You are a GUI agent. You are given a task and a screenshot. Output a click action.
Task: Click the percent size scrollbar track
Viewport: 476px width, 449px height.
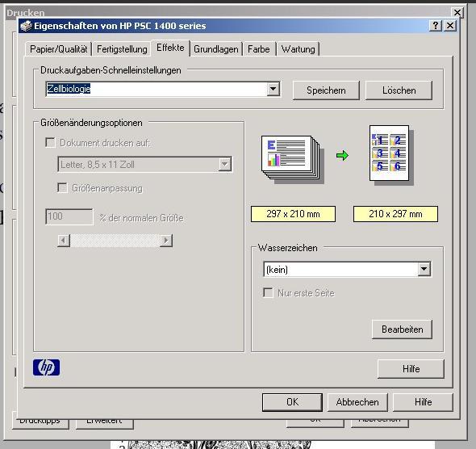(115, 241)
